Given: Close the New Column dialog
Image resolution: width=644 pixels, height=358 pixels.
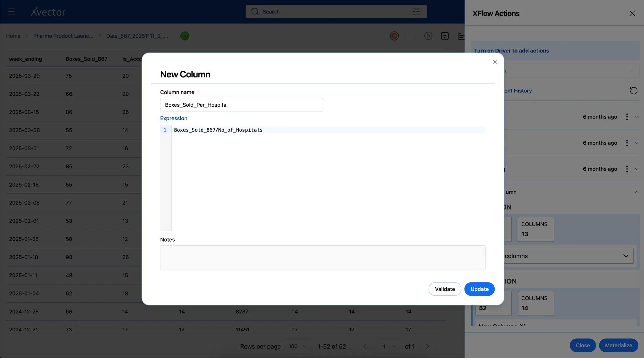Looking at the screenshot, I should [x=495, y=62].
